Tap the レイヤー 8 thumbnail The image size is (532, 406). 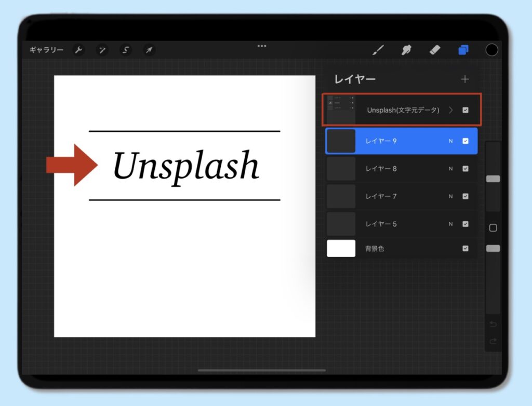341,169
